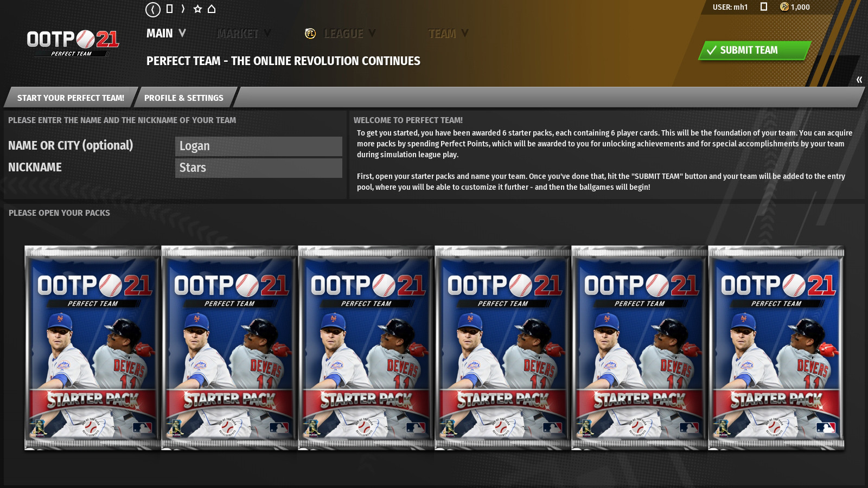
Task: Click the Perfect Points coin icon
Action: 783,8
